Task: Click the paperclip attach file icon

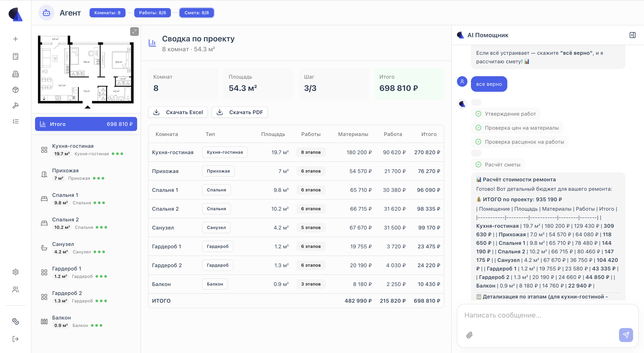Action: click(469, 335)
